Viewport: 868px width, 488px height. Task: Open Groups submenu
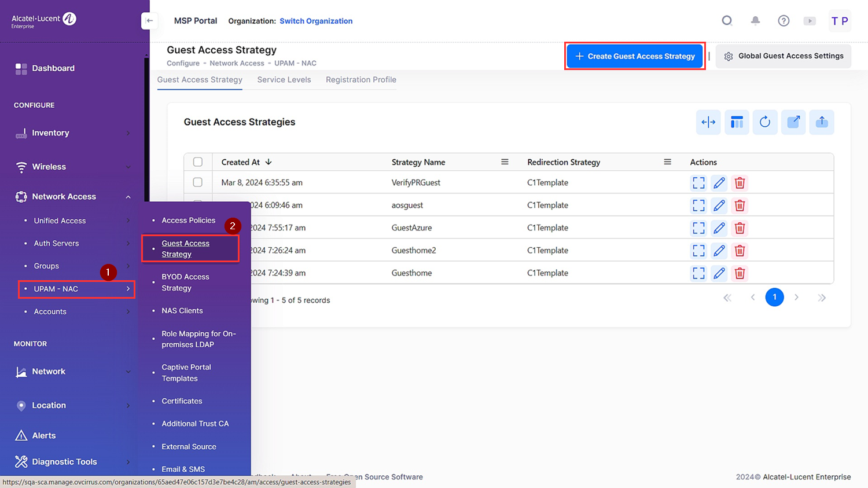(76, 266)
